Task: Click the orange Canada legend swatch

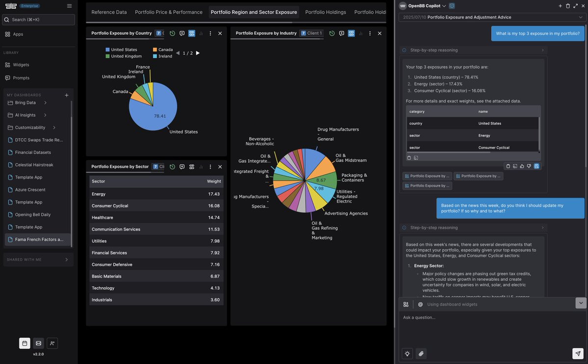Action: coord(155,50)
